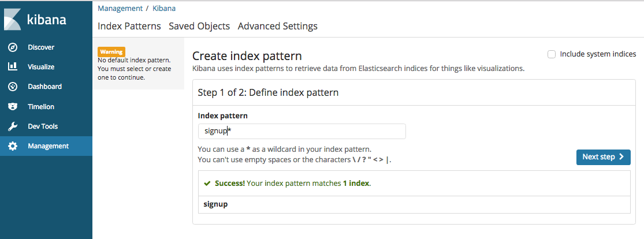Switch to Index Patterns tab
Image resolution: width=644 pixels, height=239 pixels.
tap(129, 26)
